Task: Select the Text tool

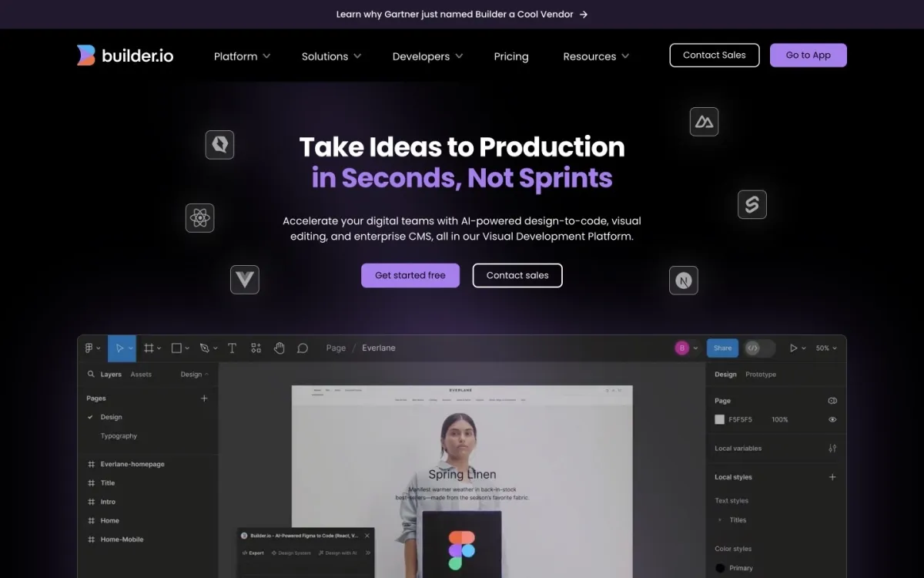Action: 232,348
